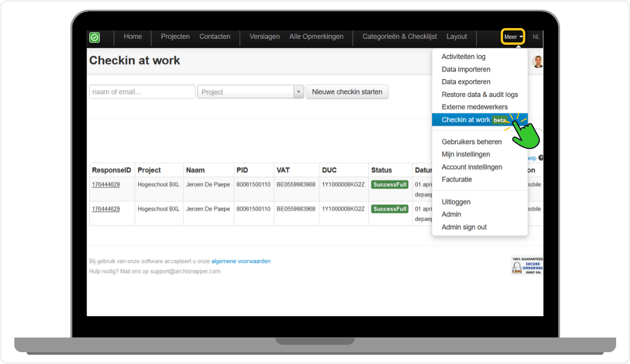Open the user profile avatar
This screenshot has width=630, height=364.
537,61
